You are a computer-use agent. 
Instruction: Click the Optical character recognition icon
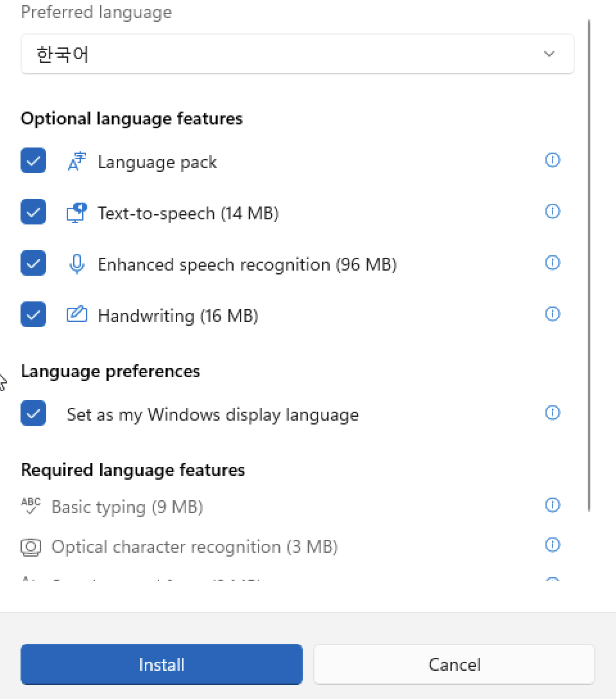31,548
